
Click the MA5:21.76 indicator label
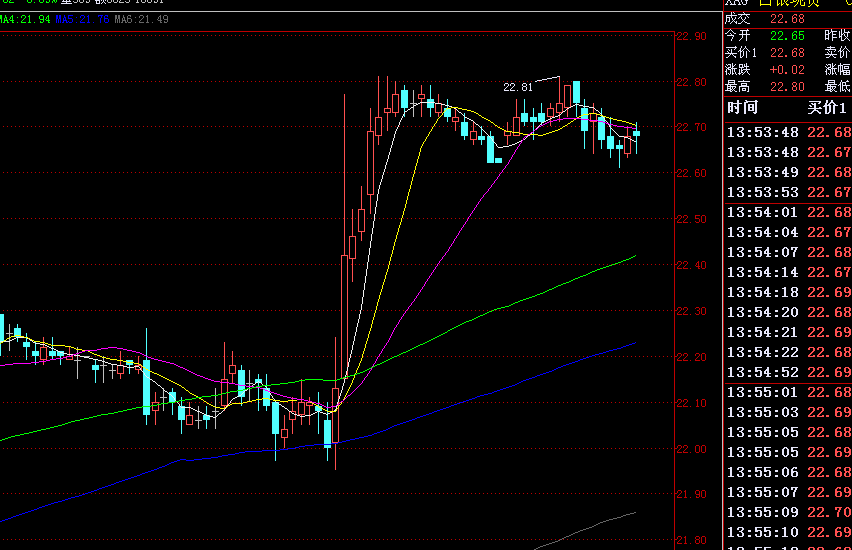point(83,20)
